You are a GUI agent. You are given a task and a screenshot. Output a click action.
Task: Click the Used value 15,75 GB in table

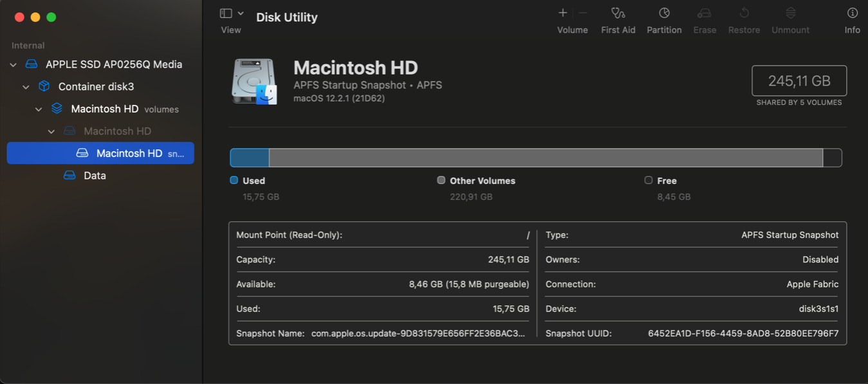tap(512, 309)
